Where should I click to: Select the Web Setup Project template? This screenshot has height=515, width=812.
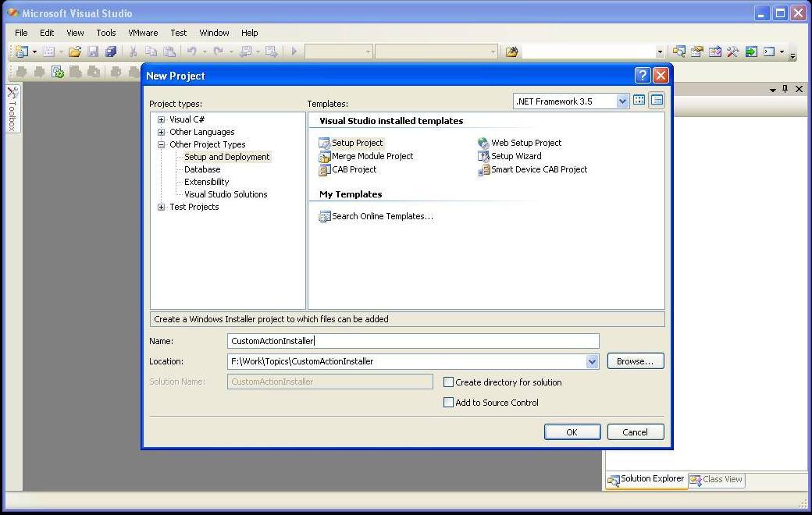[519, 143]
